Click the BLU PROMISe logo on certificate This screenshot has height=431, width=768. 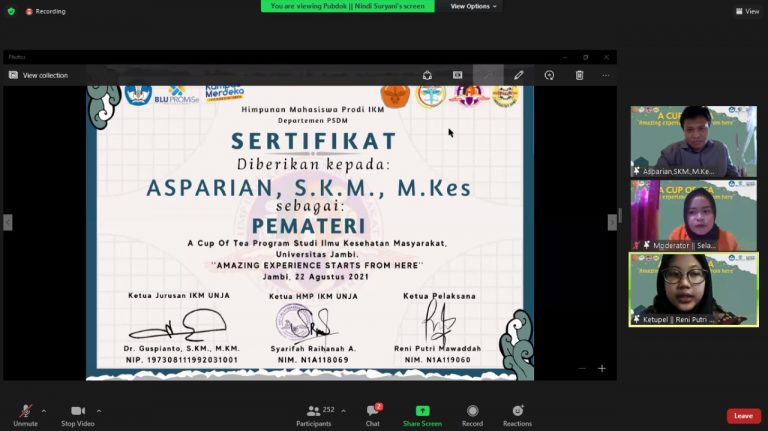pyautogui.click(x=176, y=96)
